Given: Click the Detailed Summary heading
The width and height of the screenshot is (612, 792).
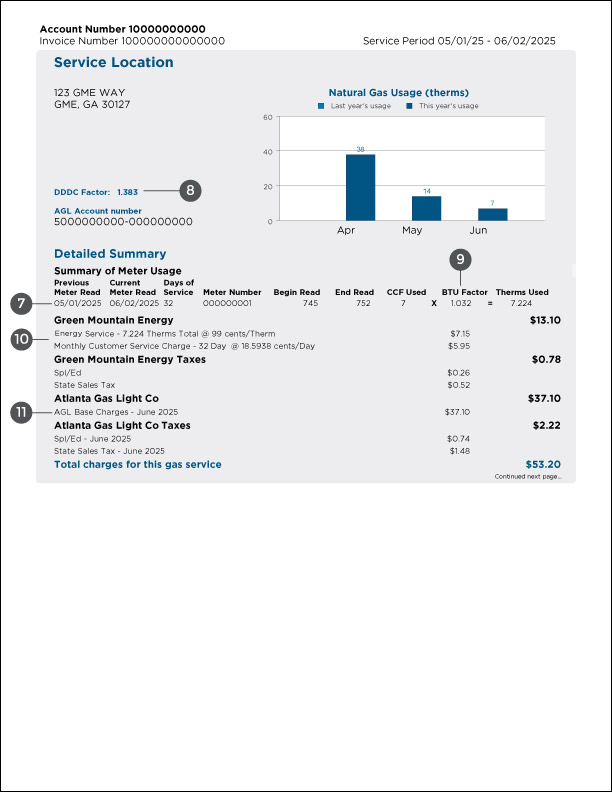Looking at the screenshot, I should (110, 254).
